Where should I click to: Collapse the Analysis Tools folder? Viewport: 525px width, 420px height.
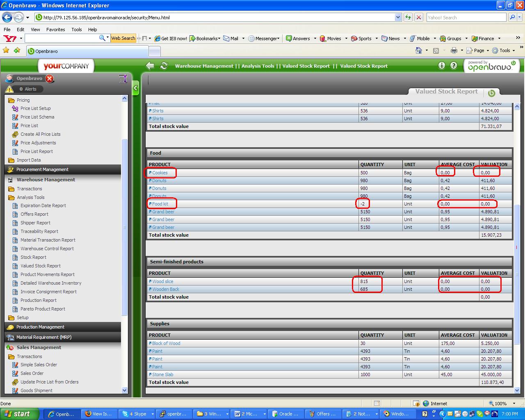[30, 197]
